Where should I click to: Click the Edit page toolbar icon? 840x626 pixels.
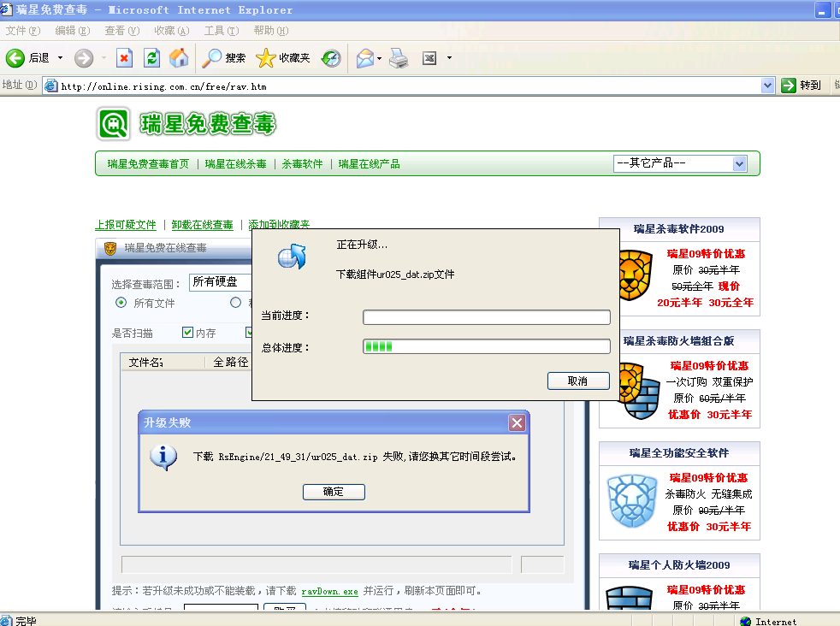coord(429,58)
